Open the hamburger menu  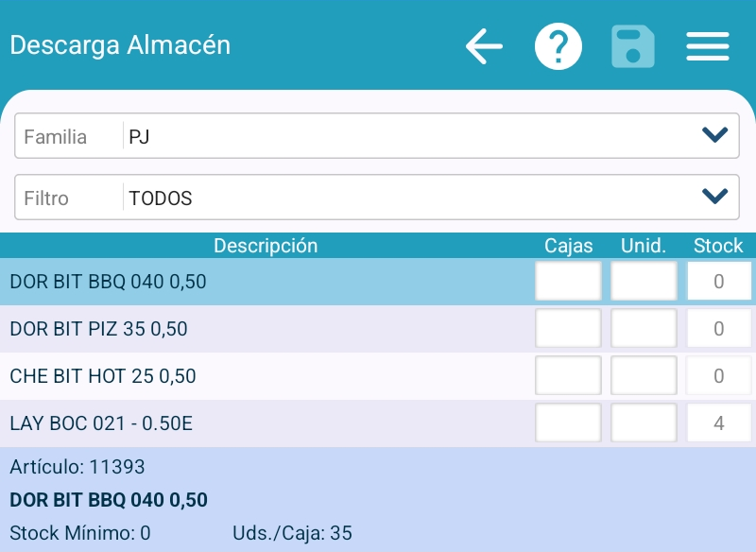tap(708, 45)
